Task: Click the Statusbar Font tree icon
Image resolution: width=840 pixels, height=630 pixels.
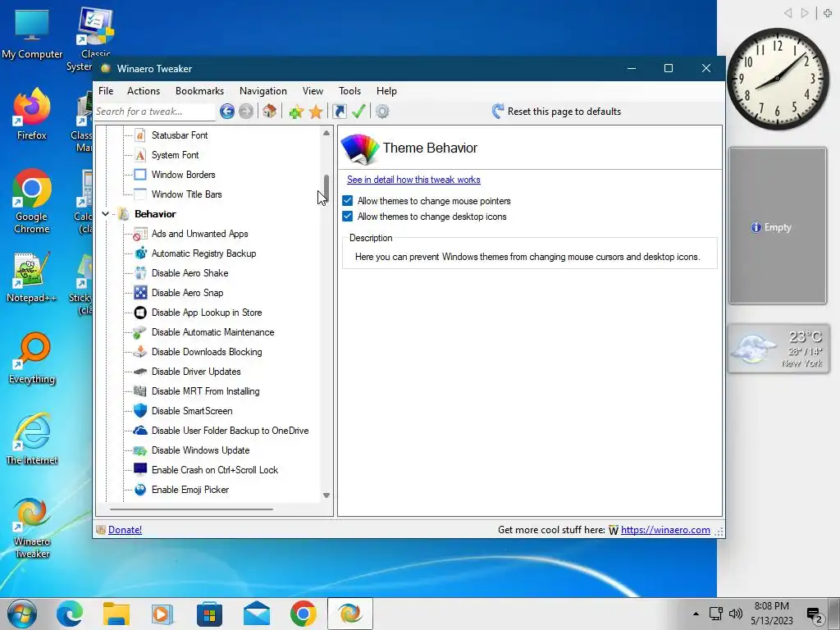Action: click(139, 135)
